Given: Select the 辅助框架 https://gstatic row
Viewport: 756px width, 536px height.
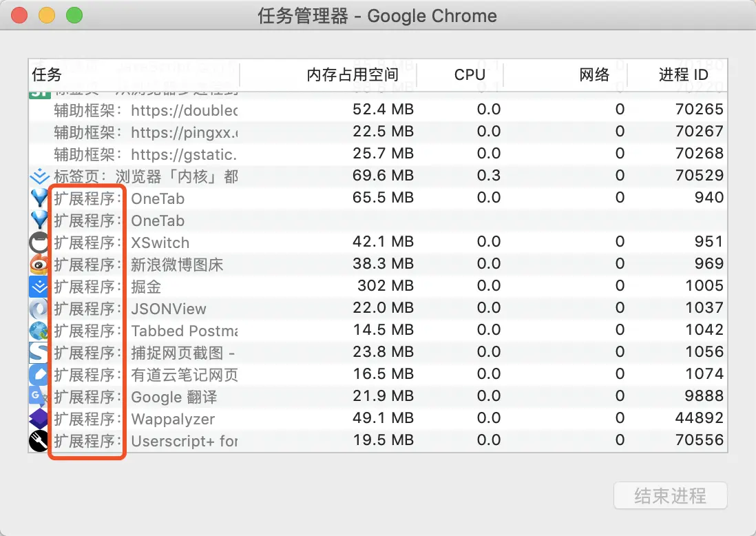Looking at the screenshot, I should pyautogui.click(x=378, y=154).
